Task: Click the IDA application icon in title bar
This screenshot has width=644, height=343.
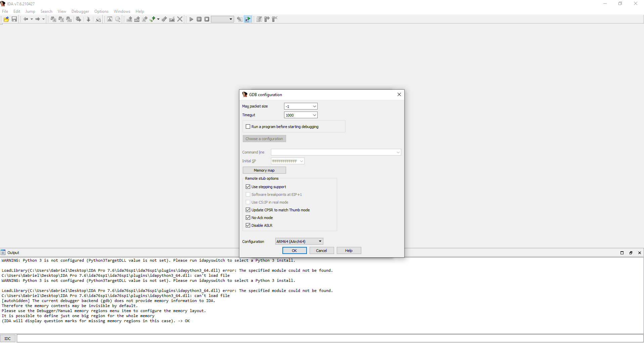Action: coord(3,4)
